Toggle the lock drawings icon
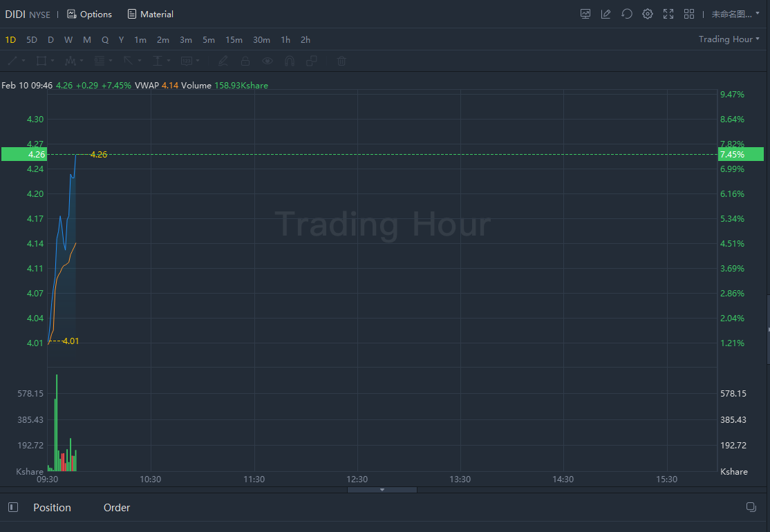Screen dimensions: 770x532 245,61
